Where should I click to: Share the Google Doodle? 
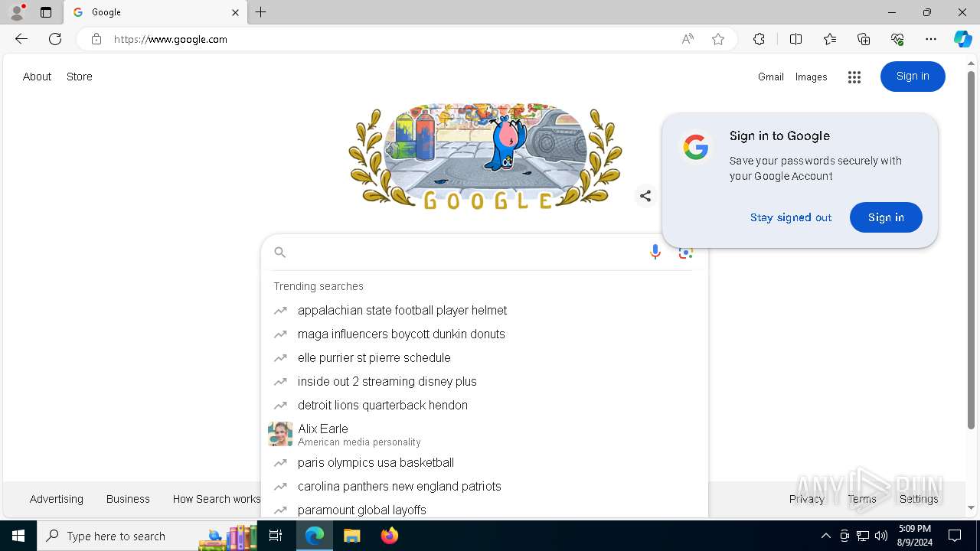645,197
